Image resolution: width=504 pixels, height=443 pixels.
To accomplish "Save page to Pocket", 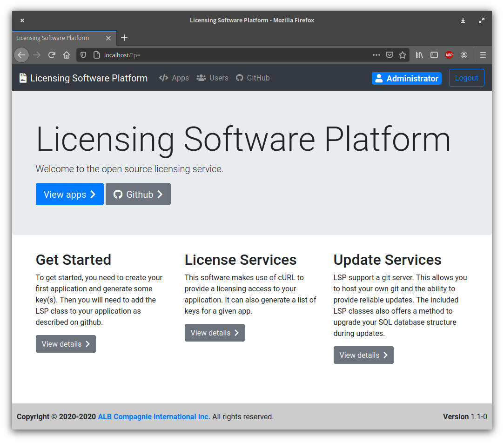I will tap(389, 54).
